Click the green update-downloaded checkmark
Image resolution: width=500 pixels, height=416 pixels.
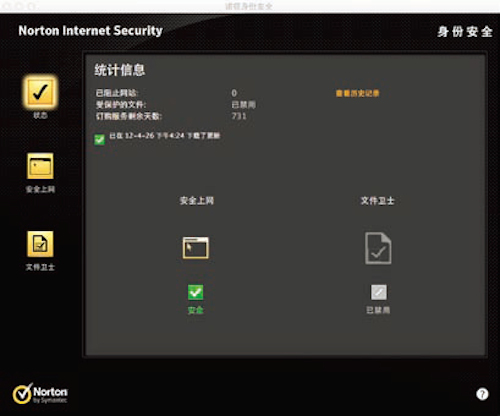99,139
